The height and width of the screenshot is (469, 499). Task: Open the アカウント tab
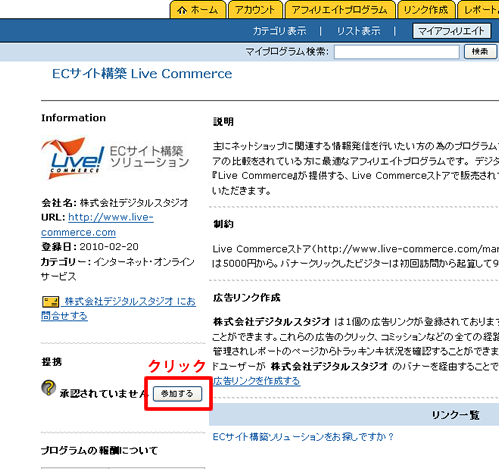(255, 10)
